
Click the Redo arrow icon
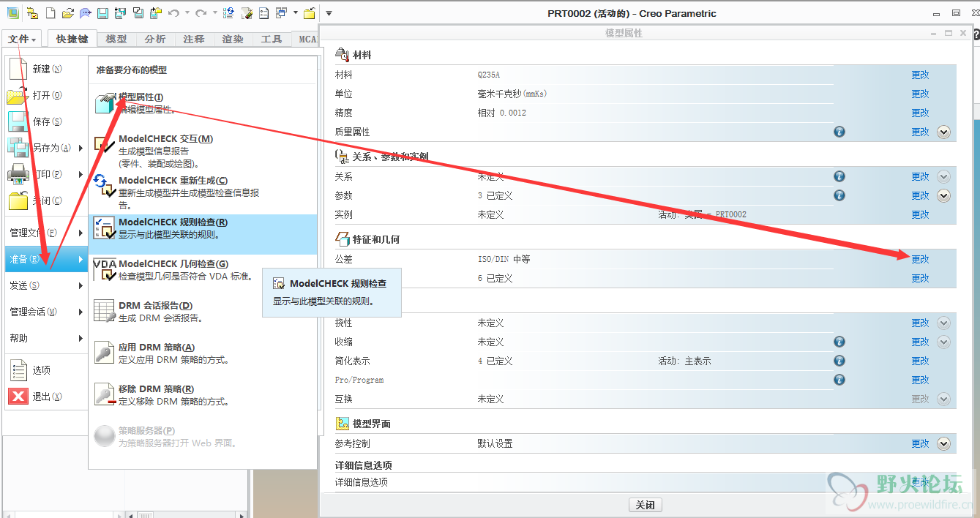point(201,12)
